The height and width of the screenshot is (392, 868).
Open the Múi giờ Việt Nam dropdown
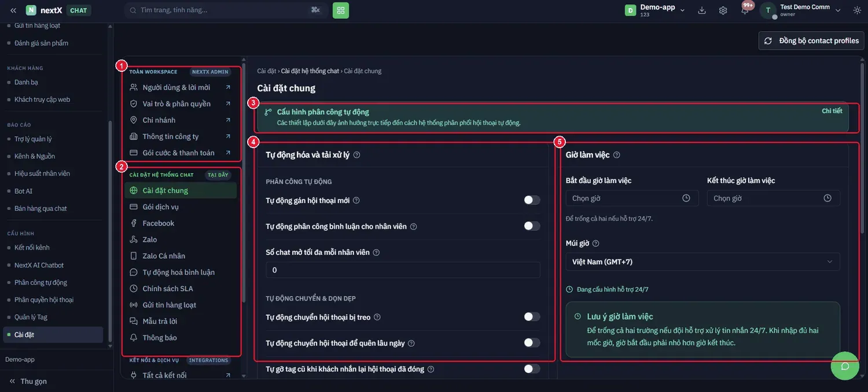tap(703, 262)
